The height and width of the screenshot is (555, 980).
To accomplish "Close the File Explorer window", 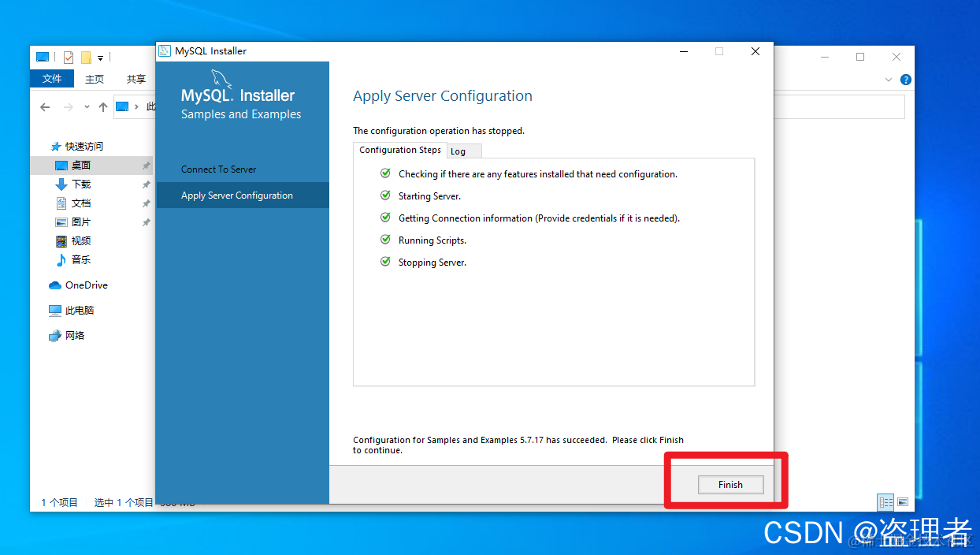I will (x=896, y=57).
